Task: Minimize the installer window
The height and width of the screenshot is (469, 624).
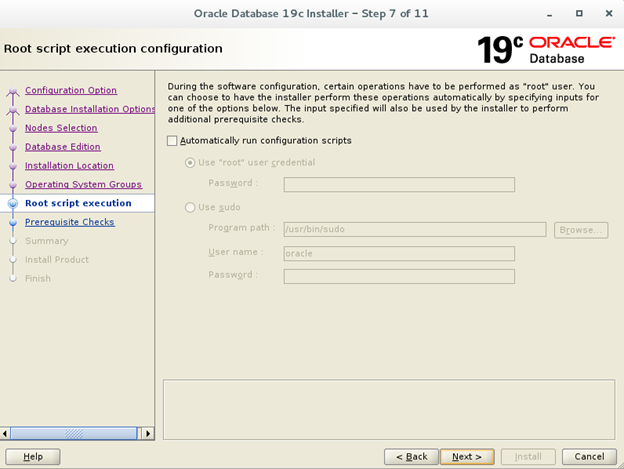Action: (550, 14)
